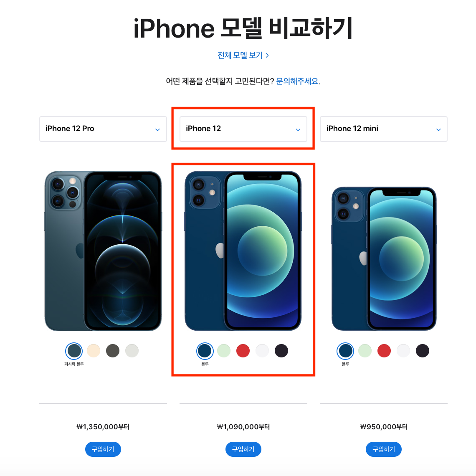This screenshot has height=476, width=476.
Task: Click 구입하기 button under iPhone 12 Pro
Action: point(103,449)
